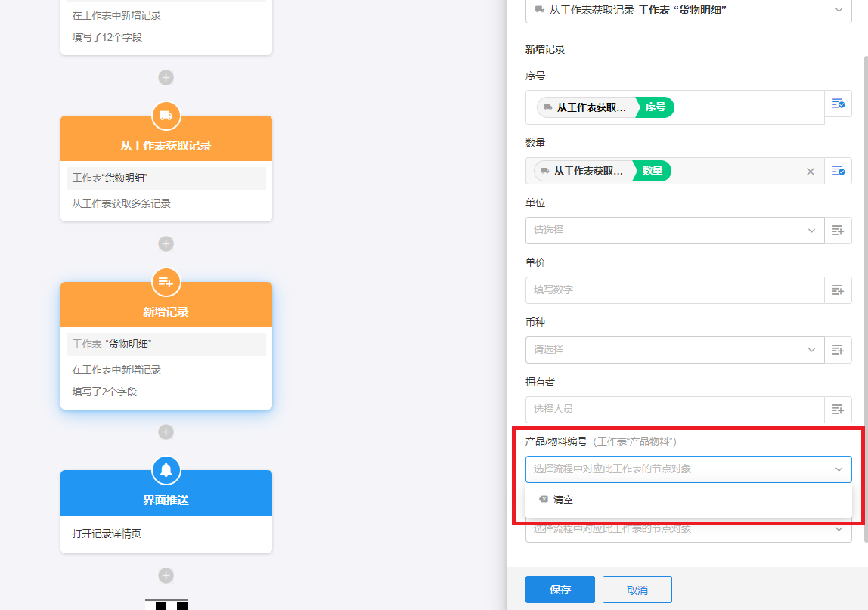Click 从工作表获取多条记录 text in node

pyautogui.click(x=121, y=203)
